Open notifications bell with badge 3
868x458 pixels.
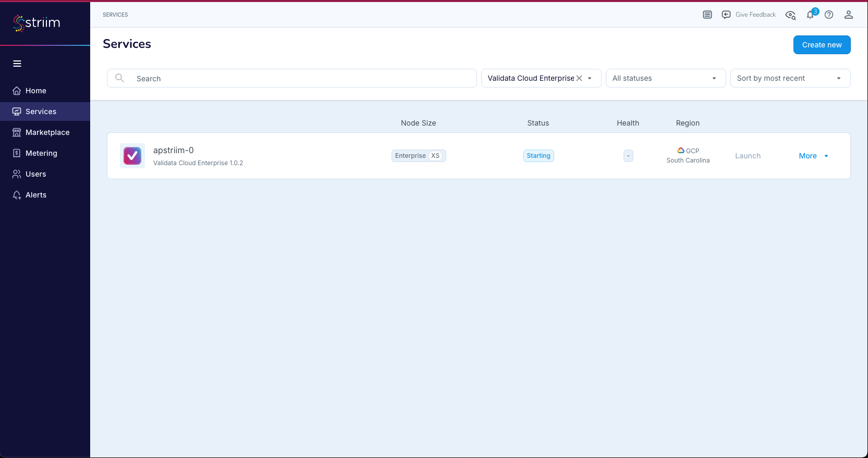pos(811,15)
